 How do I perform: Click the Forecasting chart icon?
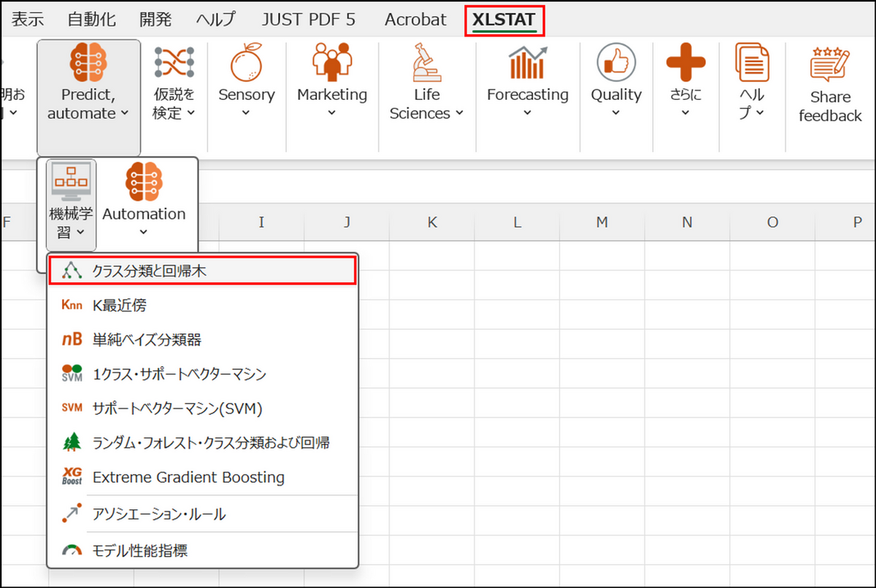pyautogui.click(x=527, y=63)
